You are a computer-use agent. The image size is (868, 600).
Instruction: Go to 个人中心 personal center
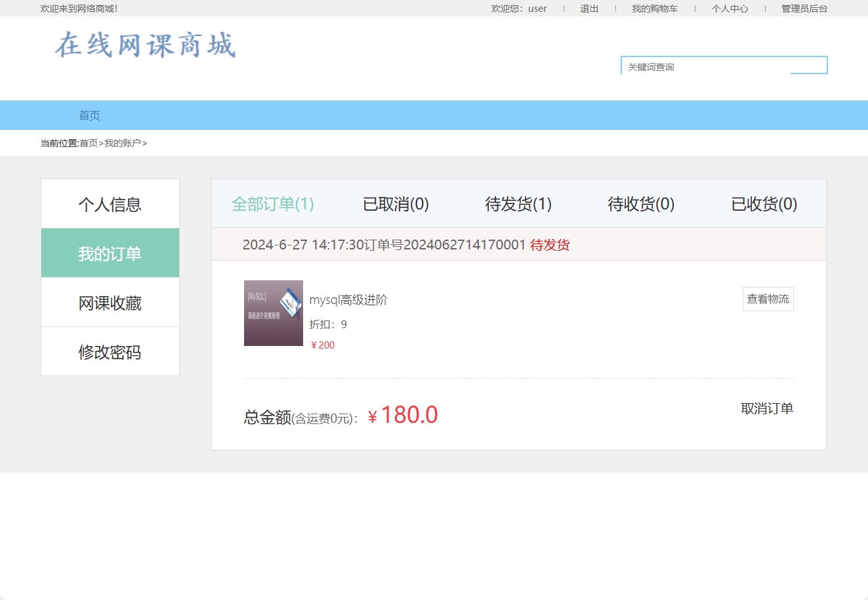[x=730, y=9]
